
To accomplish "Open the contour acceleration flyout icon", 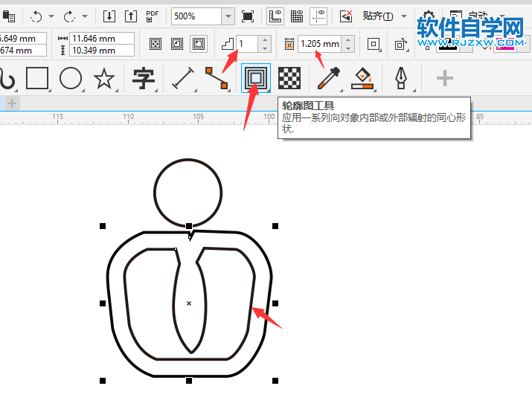I will coord(401,44).
